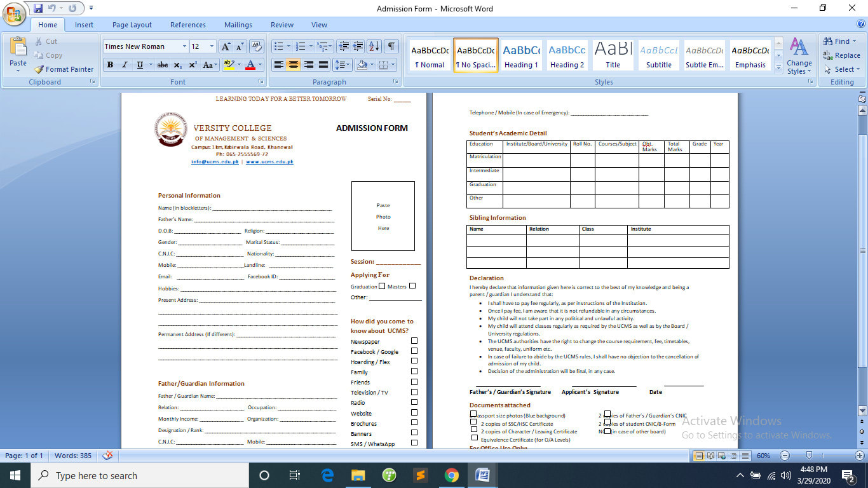Copy the selection
Image resolution: width=868 pixels, height=488 pixels.
[48, 55]
